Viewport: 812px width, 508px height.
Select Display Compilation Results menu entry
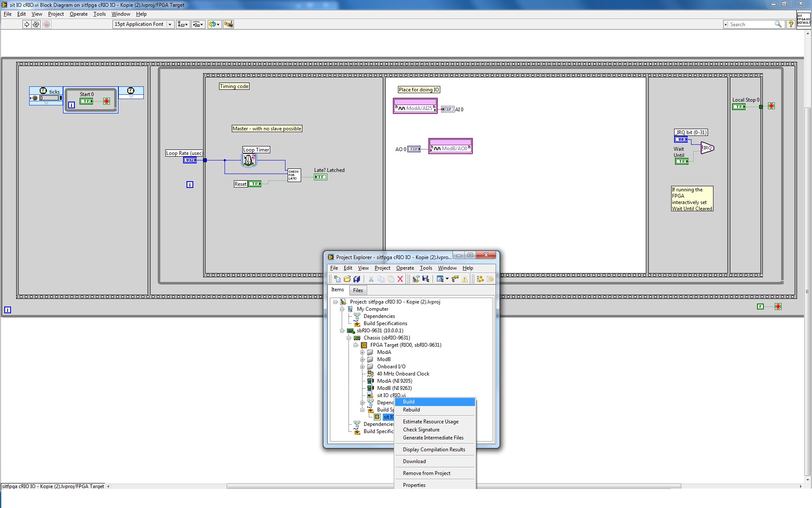(x=435, y=450)
